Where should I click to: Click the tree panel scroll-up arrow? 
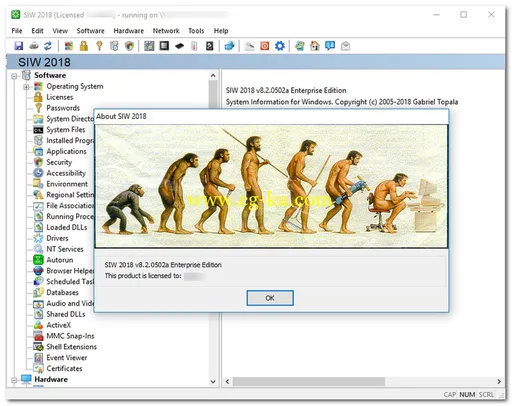(213, 76)
